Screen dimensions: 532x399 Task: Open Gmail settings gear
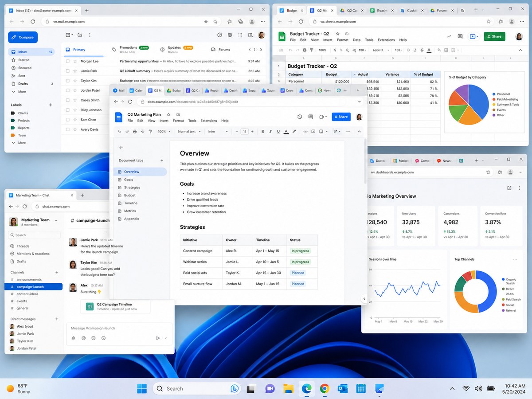pos(230,35)
